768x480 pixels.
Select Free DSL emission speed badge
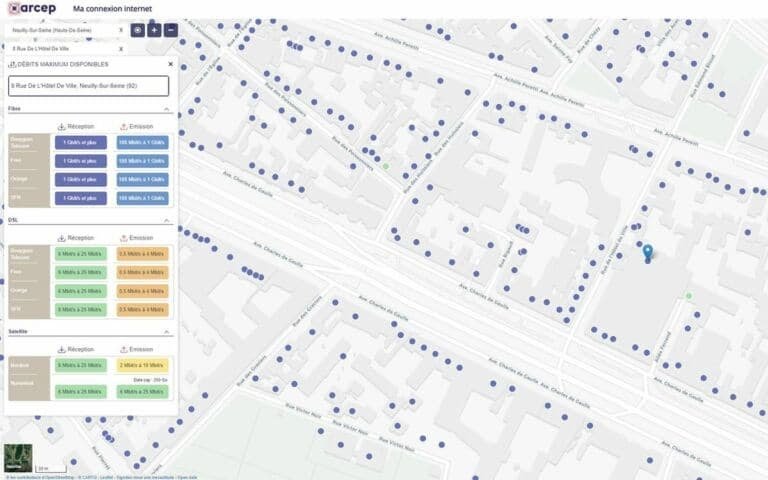[x=142, y=272]
